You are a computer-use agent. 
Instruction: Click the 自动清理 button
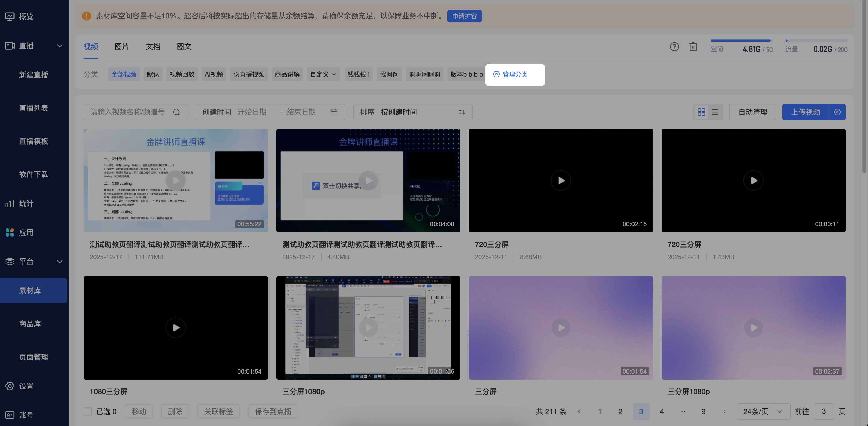(x=753, y=112)
